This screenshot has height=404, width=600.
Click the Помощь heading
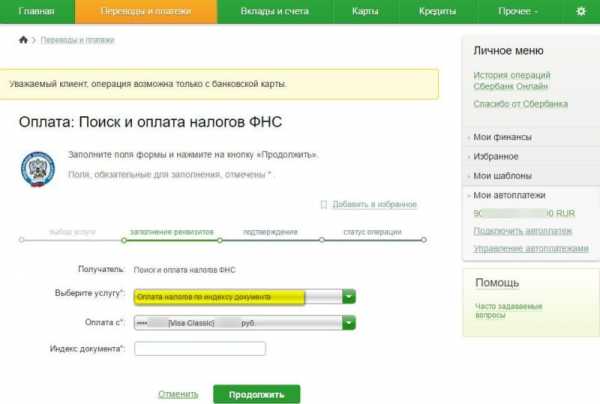click(x=497, y=283)
